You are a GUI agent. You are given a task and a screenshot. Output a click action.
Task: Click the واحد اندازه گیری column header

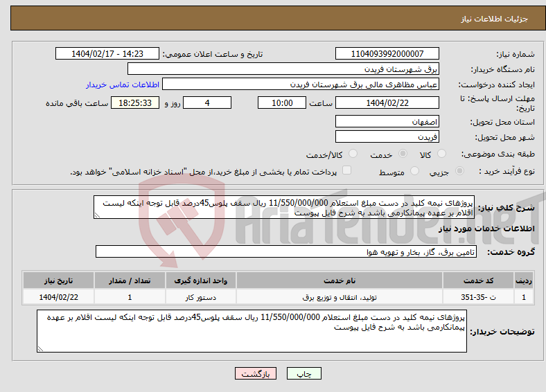click(x=200, y=280)
